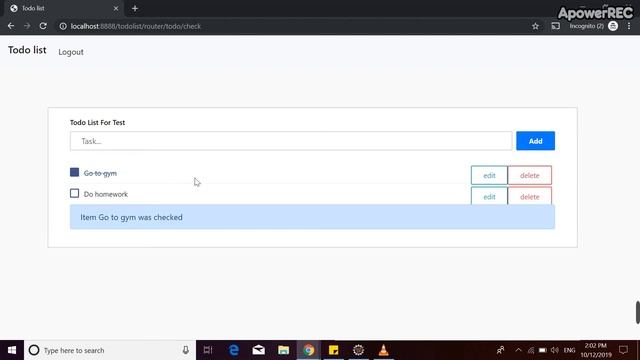Image resolution: width=640 pixels, height=360 pixels.
Task: Edit the Do homework item
Action: [x=489, y=196]
